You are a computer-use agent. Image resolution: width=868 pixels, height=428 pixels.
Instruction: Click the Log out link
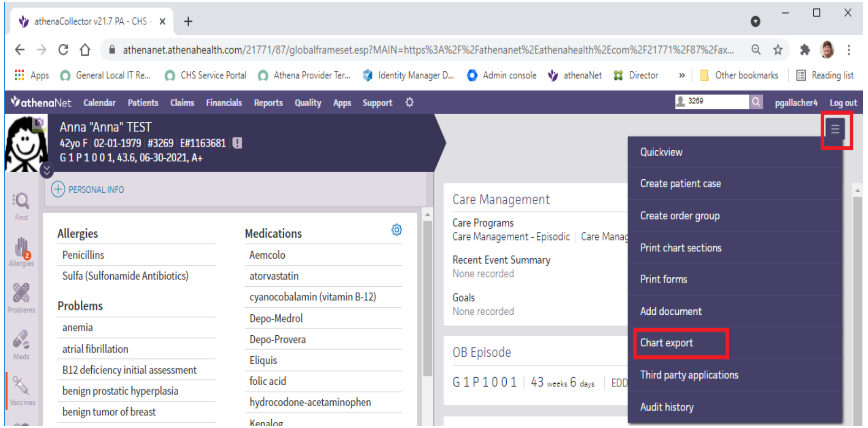pos(843,103)
